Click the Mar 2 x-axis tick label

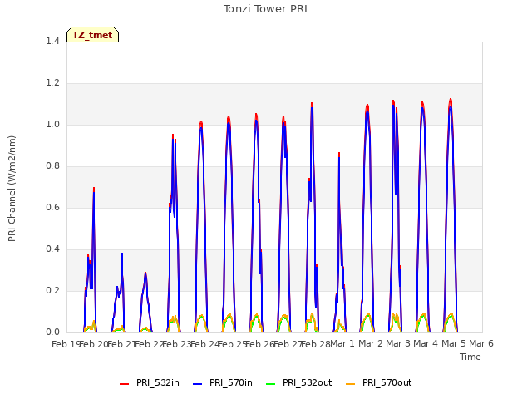pos(371,343)
